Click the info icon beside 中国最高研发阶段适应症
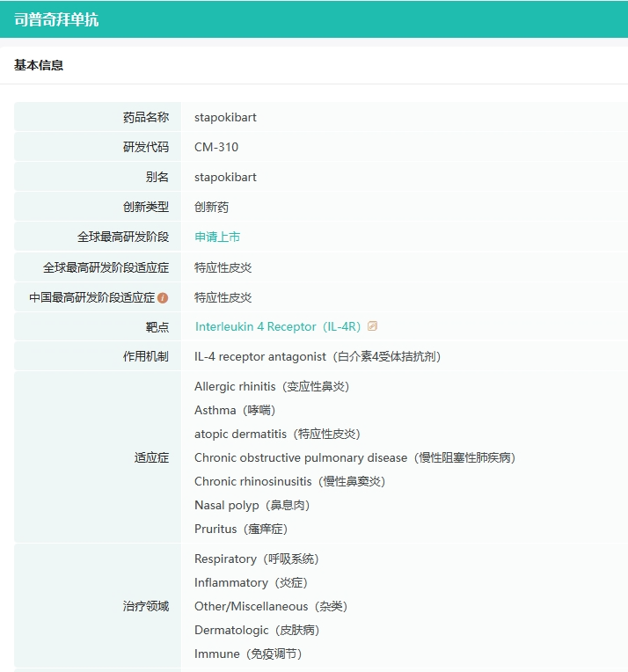Viewport: 628px width, 672px height. [163, 298]
